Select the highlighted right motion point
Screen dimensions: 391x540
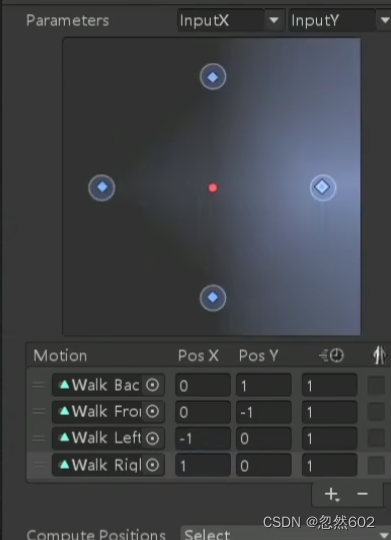click(323, 187)
